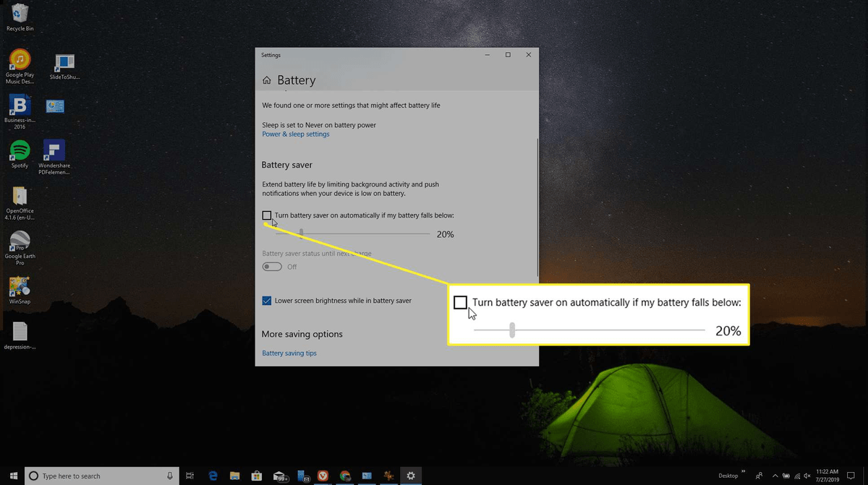868x485 pixels.
Task: Open Task View from the taskbar
Action: point(190,476)
